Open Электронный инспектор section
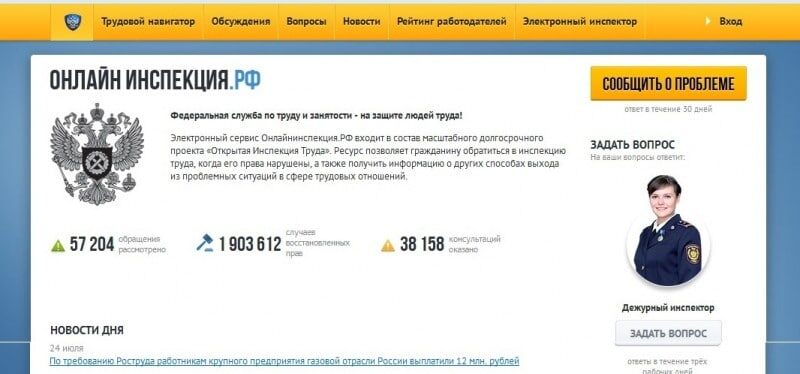 tap(580, 22)
